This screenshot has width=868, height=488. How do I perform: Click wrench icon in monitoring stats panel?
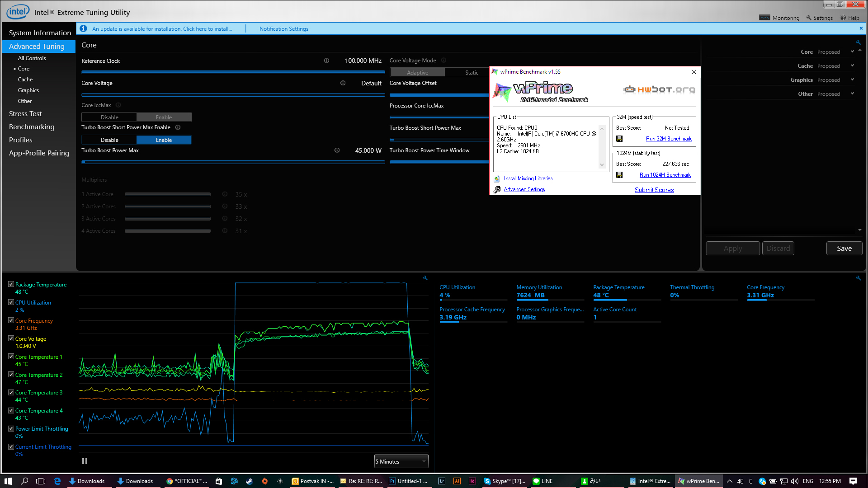858,278
